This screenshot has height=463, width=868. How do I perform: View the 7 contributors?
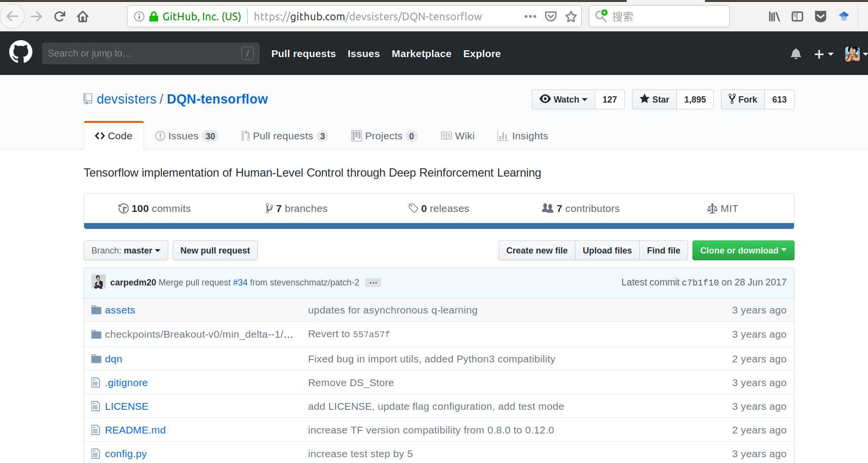pyautogui.click(x=581, y=209)
